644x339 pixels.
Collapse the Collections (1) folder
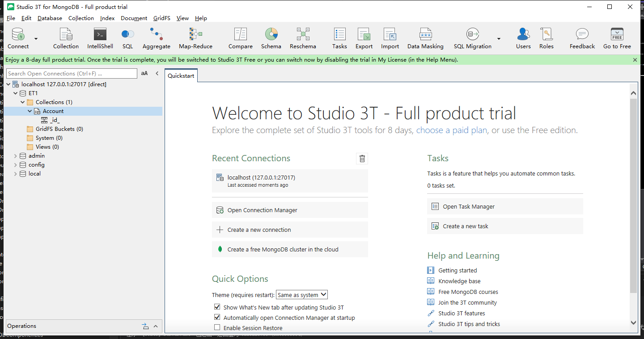point(23,102)
